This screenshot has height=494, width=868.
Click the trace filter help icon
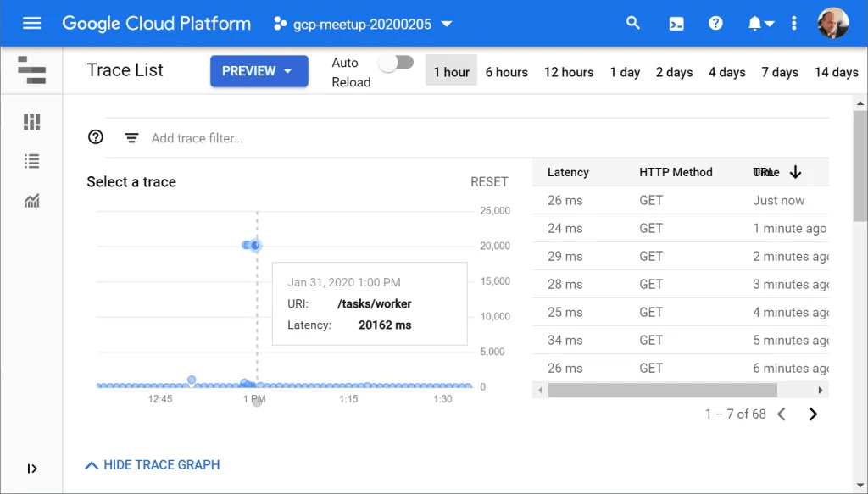(96, 137)
